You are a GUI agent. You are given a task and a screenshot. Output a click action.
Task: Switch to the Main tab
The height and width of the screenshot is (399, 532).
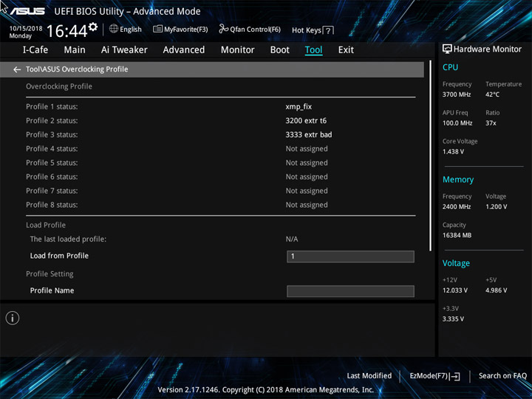75,50
